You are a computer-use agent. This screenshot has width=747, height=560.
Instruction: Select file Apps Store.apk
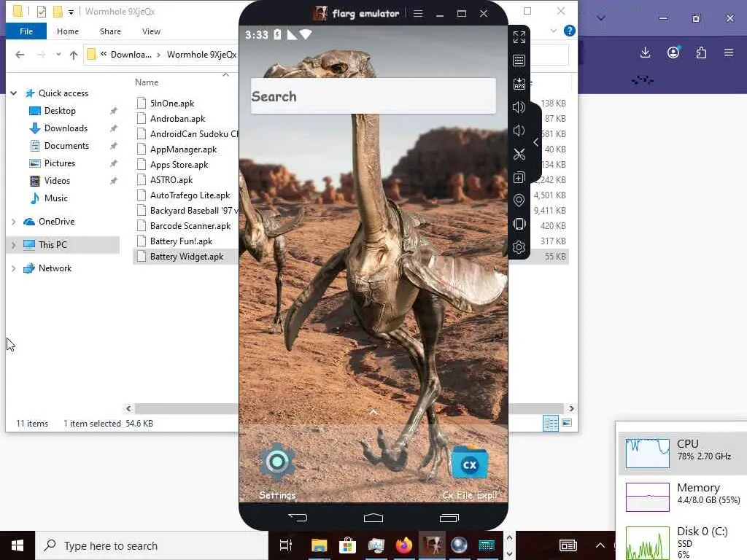point(179,165)
